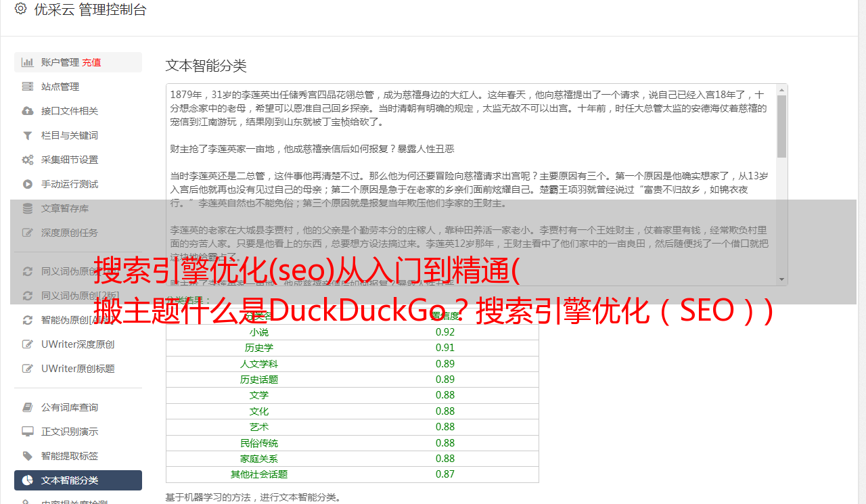Click the 0.92 confidence value
Image resolution: width=866 pixels, height=504 pixels.
click(445, 332)
